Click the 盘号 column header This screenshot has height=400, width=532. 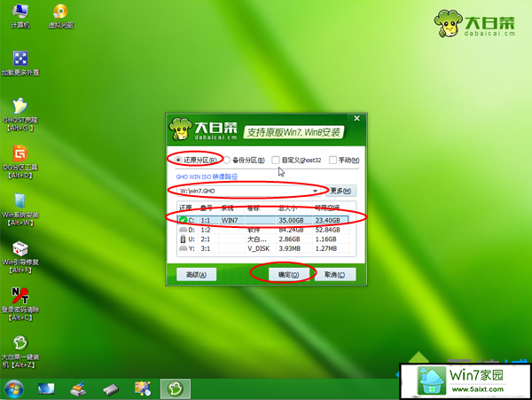(207, 208)
